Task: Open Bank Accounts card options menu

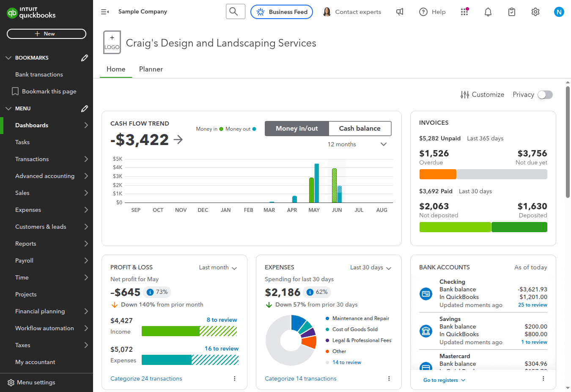Action: coord(544,378)
